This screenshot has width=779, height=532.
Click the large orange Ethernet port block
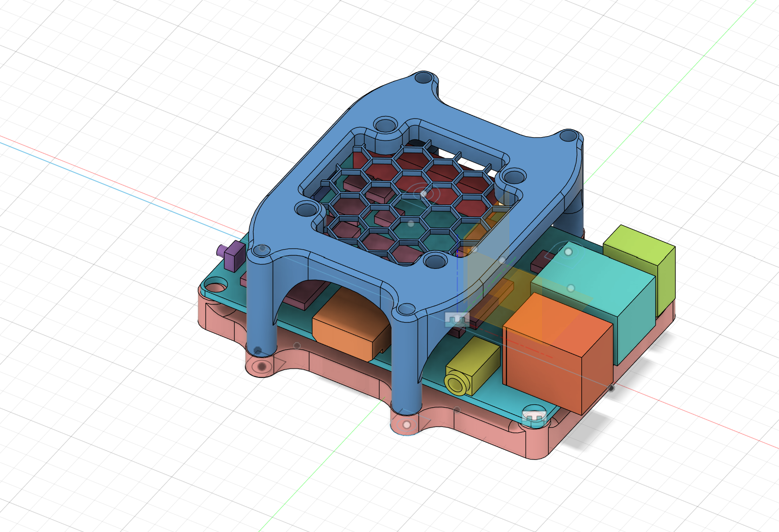tap(558, 354)
